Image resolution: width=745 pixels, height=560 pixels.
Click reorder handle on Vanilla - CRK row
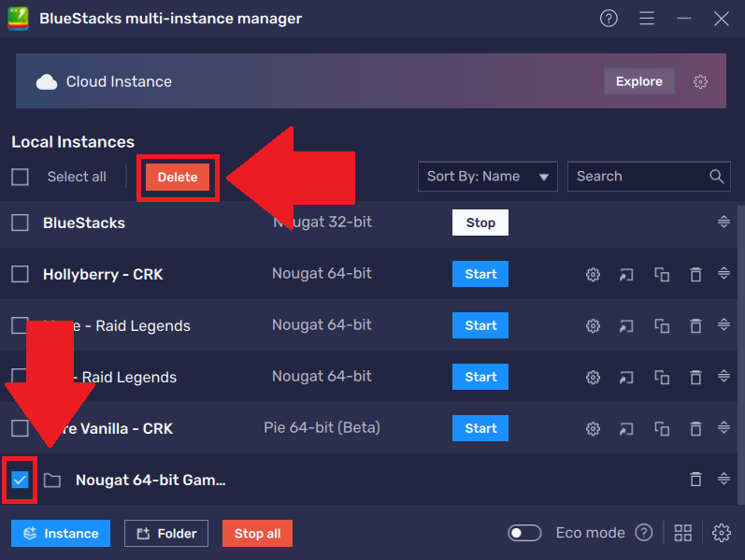click(724, 427)
